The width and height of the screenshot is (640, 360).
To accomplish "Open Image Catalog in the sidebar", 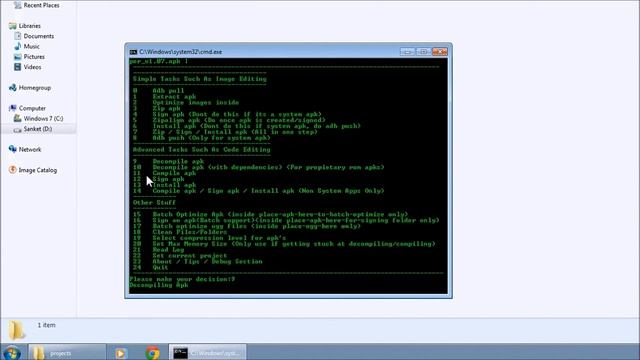I will [38, 170].
